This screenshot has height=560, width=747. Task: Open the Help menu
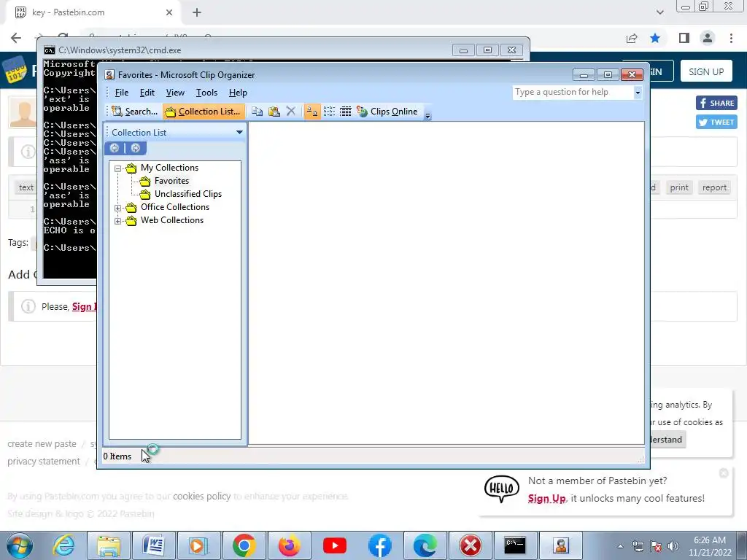(x=238, y=93)
